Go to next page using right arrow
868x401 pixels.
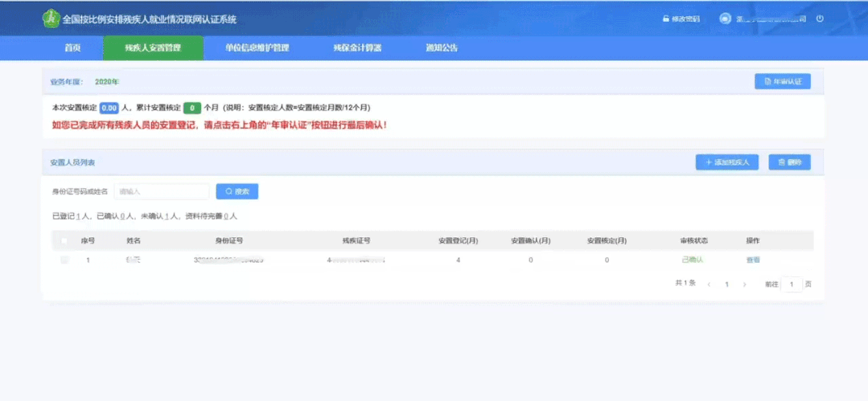click(x=744, y=284)
